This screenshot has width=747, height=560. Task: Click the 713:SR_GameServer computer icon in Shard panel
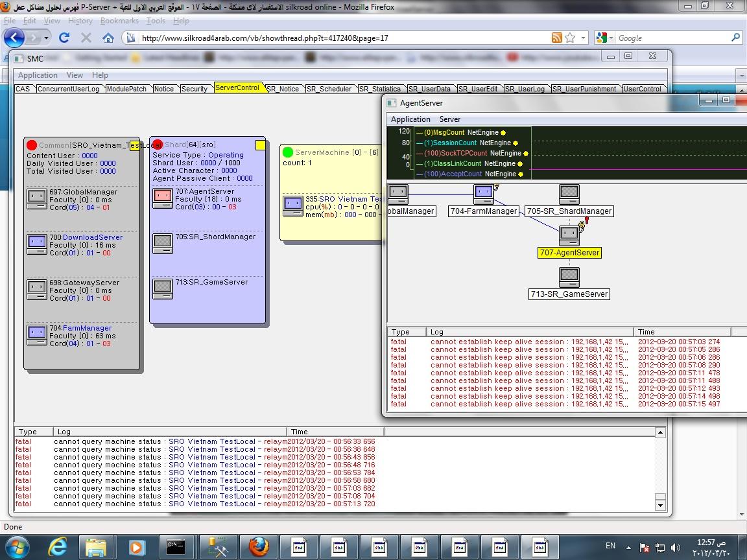tap(163, 289)
